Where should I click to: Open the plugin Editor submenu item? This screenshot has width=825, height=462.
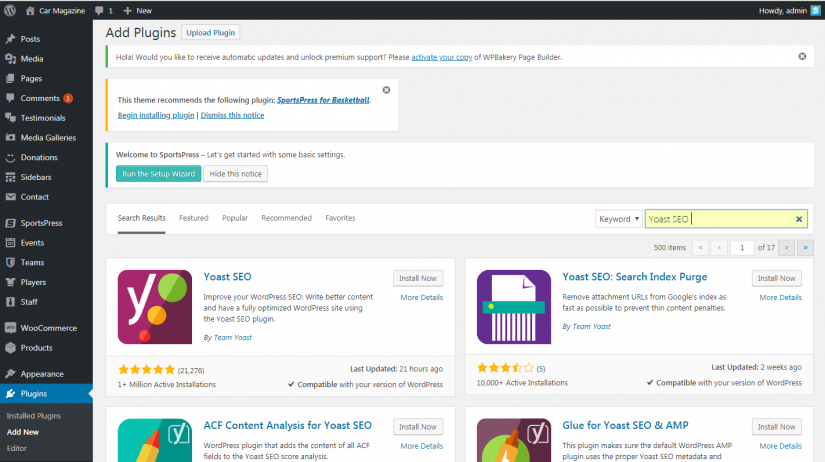point(17,448)
